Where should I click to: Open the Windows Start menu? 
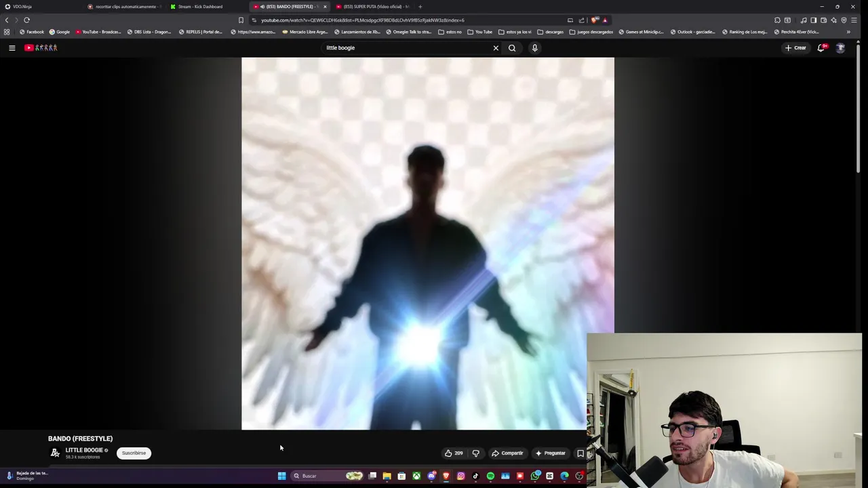(281, 476)
